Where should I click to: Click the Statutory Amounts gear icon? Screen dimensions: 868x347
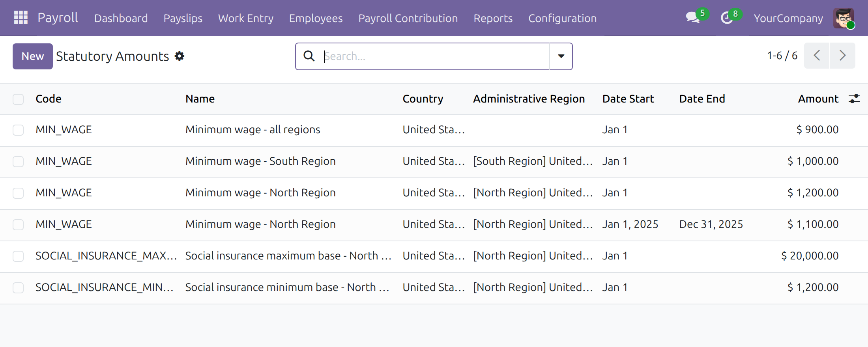[180, 56]
